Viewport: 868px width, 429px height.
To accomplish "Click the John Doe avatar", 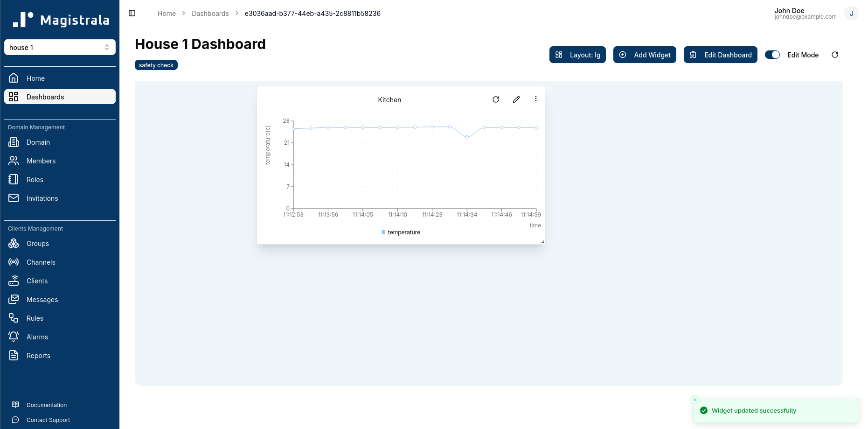I will [852, 13].
